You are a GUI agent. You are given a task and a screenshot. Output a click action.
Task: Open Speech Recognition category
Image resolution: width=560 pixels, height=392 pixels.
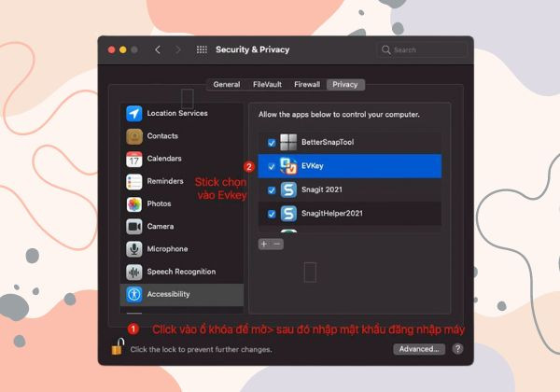pos(181,272)
